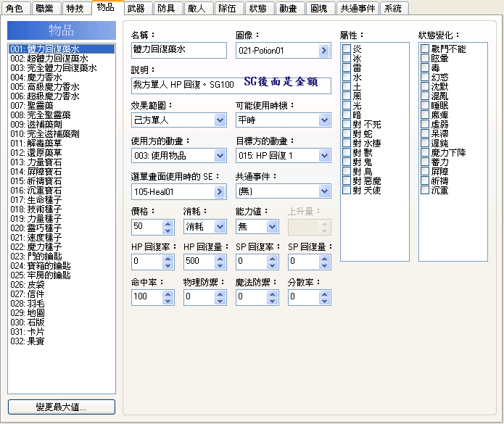Click the 名稱 text field
This screenshot has width=504, height=424.
coord(179,50)
